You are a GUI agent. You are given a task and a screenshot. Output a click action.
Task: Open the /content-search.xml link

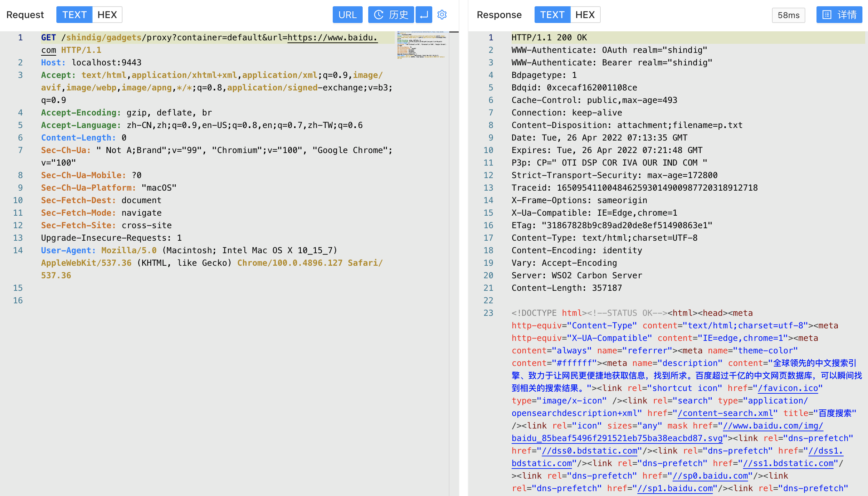725,413
